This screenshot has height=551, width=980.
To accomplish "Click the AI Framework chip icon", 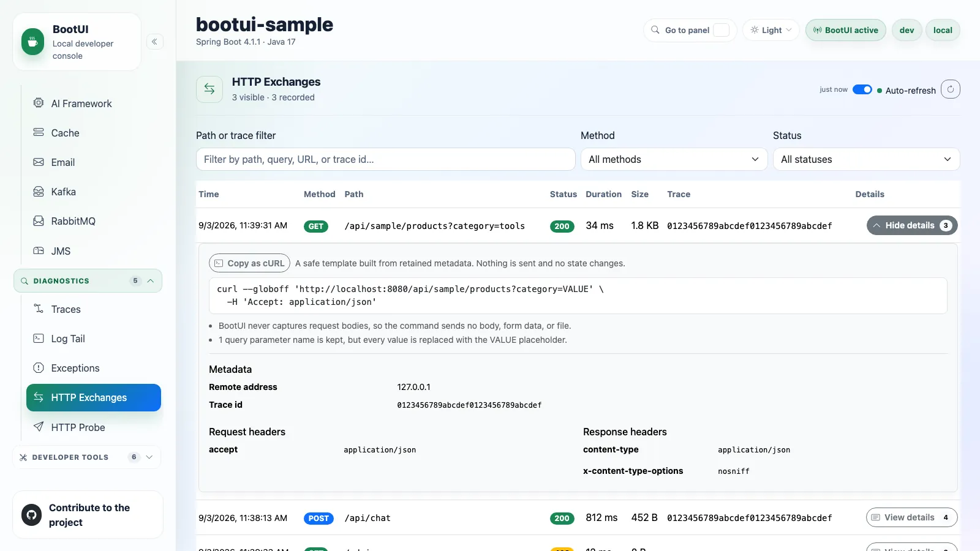I will (39, 103).
